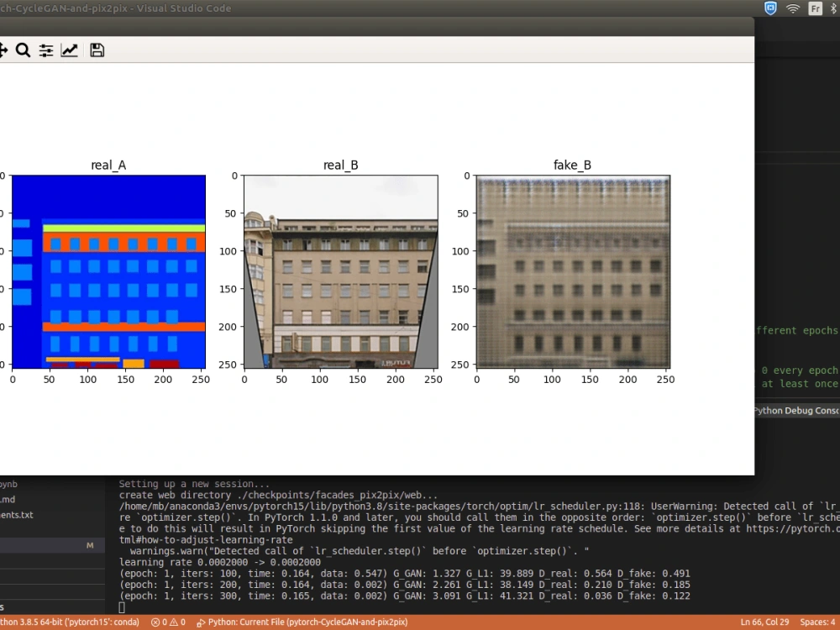Screen dimensions: 840x630
Task: Click the Ln 66, Col 29 cursor position
Action: [764, 622]
